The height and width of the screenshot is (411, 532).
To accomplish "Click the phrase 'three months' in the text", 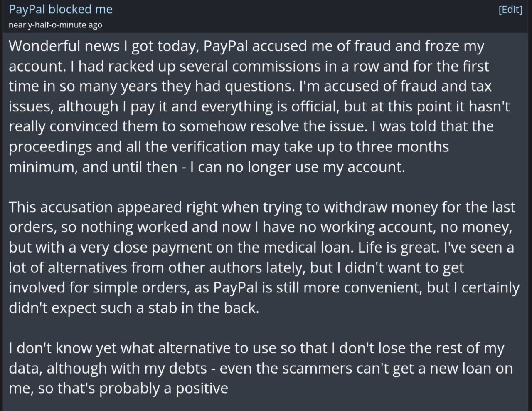I will (x=403, y=147).
